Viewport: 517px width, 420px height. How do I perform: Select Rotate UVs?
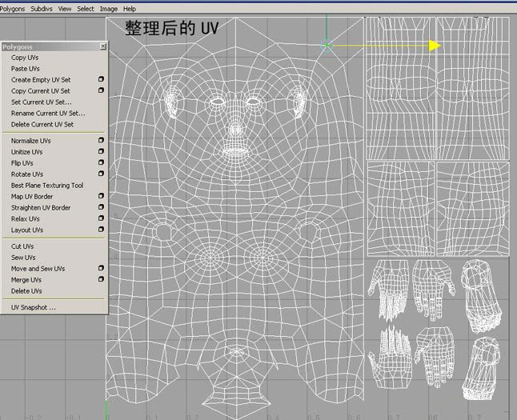click(x=27, y=174)
